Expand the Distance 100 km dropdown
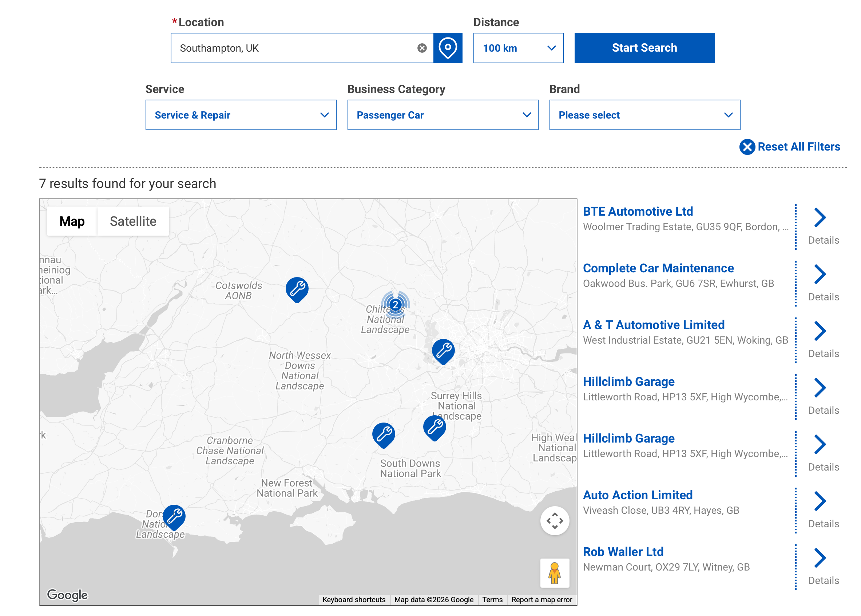Viewport: 861px width, 616px height. (518, 48)
